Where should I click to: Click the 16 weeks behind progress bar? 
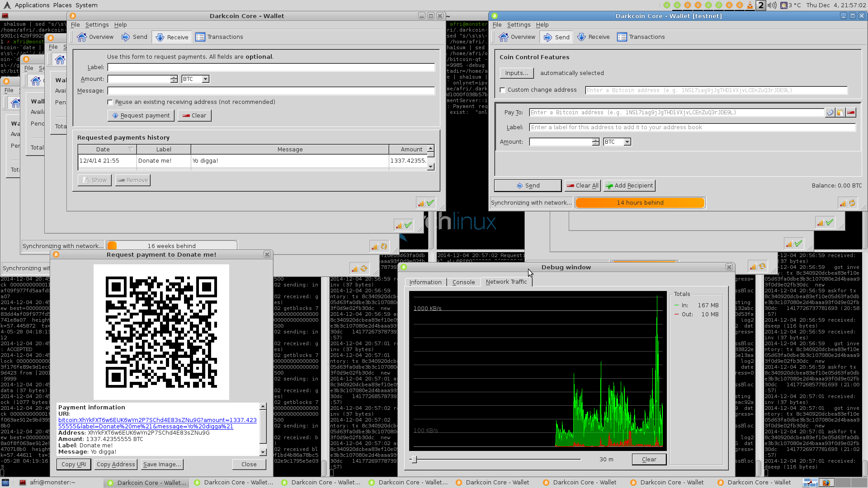click(x=172, y=246)
